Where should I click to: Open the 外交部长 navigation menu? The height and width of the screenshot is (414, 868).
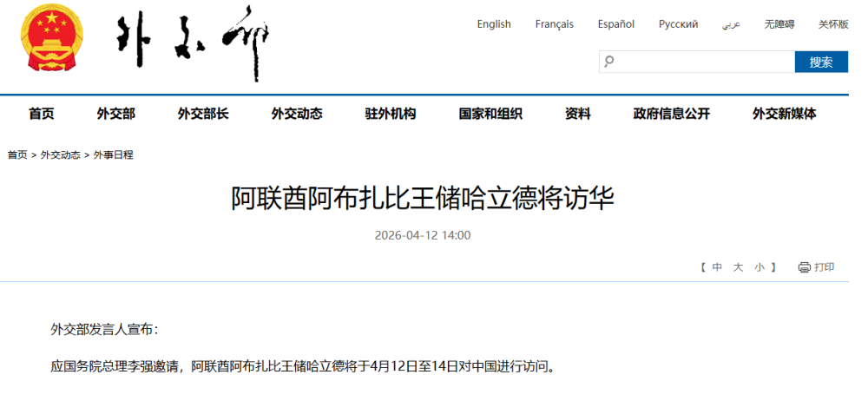pos(203,114)
